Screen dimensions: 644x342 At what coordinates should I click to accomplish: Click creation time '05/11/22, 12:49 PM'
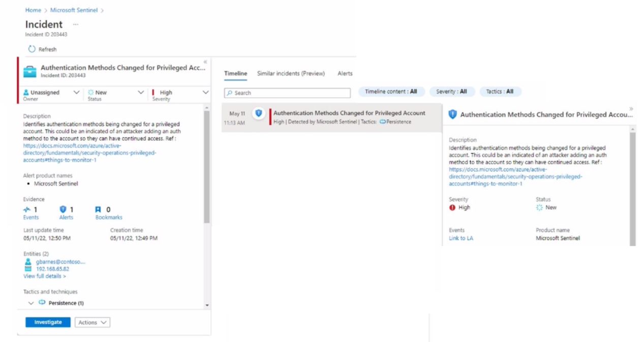(x=134, y=238)
